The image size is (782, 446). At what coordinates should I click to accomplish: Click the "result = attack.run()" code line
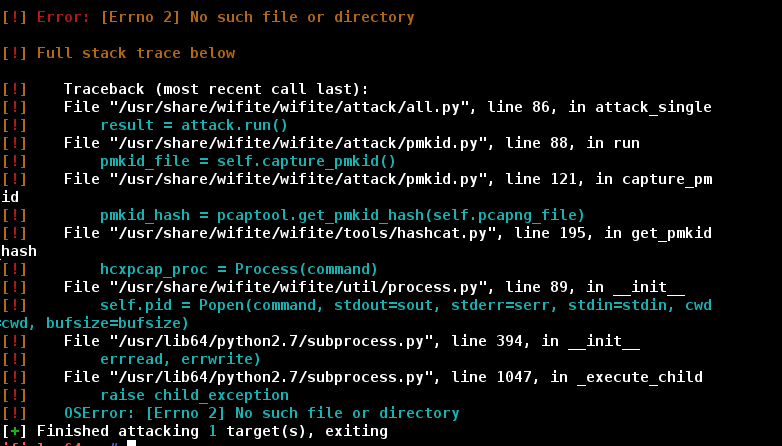coord(194,125)
